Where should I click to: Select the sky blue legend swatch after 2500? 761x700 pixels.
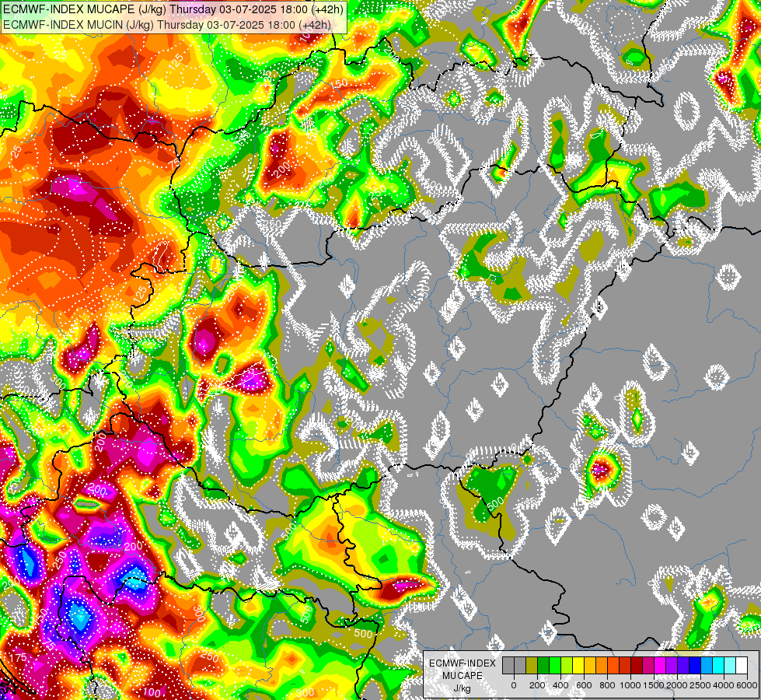pyautogui.click(x=706, y=665)
